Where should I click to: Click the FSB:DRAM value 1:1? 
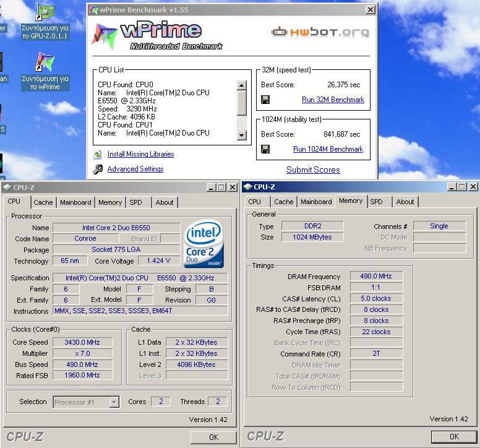[x=376, y=287]
